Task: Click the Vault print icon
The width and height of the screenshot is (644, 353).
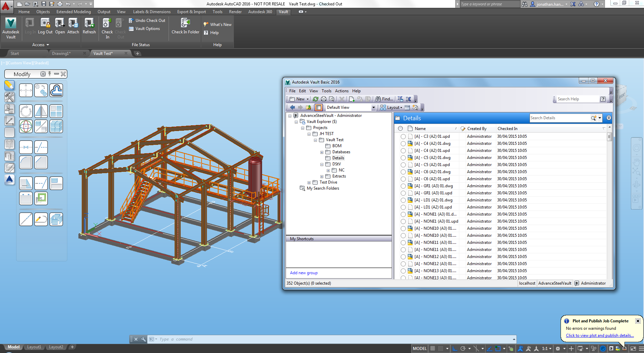Action: coord(324,99)
